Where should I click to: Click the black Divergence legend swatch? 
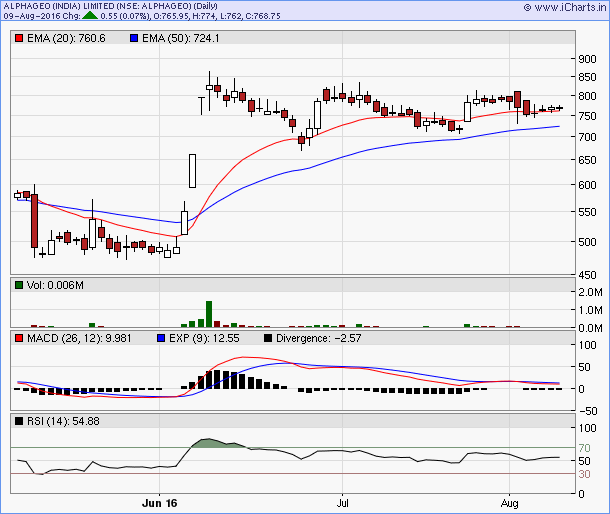268,338
